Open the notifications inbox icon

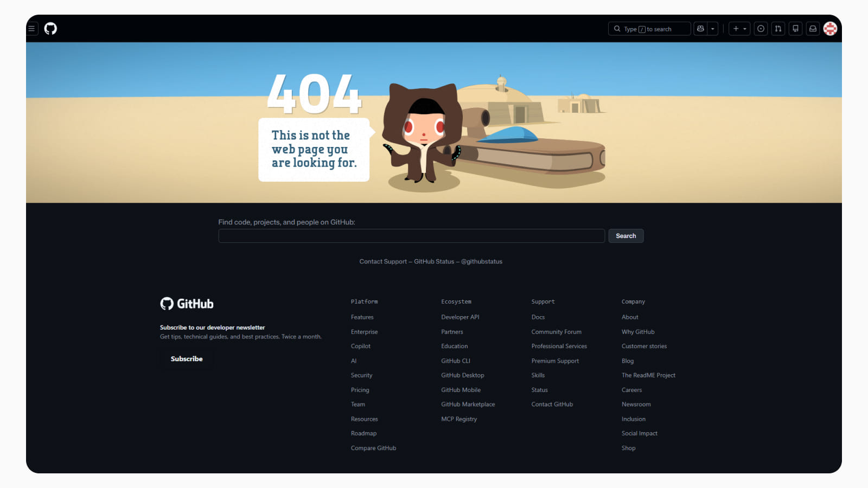tap(813, 28)
